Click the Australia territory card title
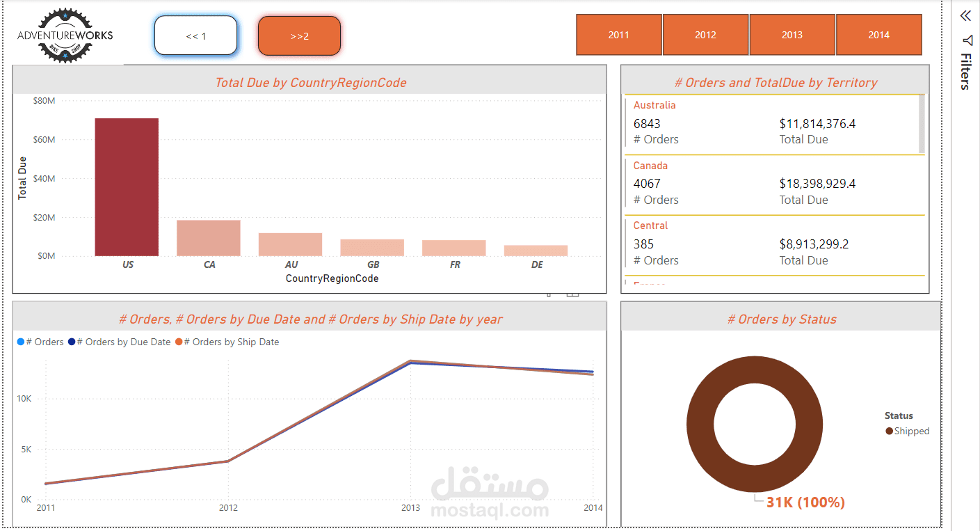Viewport: 980px width, 531px height. click(x=654, y=105)
